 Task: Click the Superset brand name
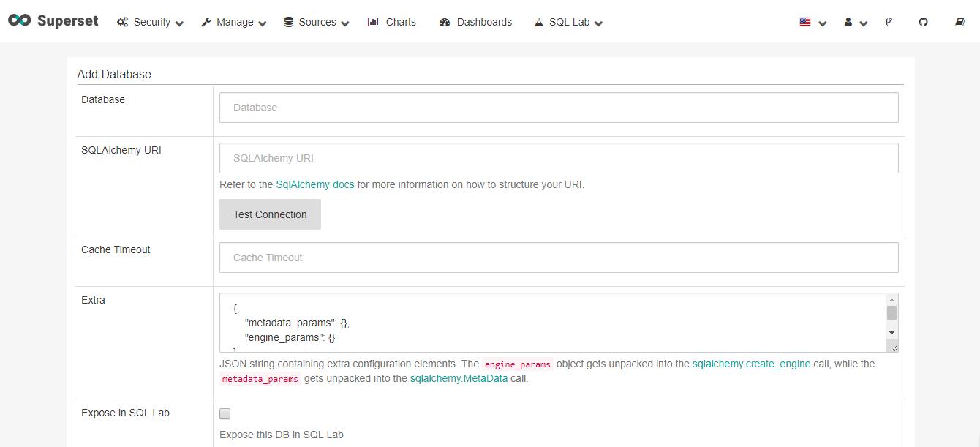point(67,20)
